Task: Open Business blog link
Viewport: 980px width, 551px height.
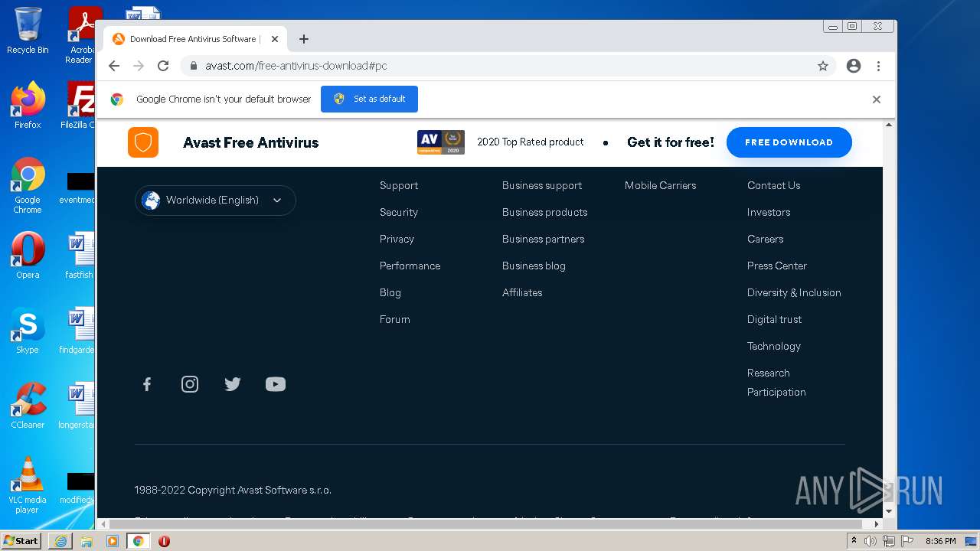Action: point(534,266)
